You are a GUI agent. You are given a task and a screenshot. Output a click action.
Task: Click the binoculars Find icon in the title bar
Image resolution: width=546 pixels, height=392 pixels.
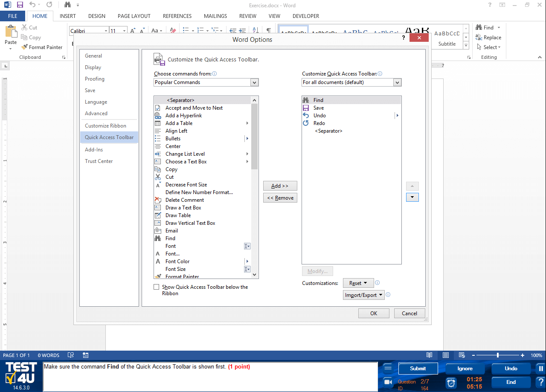[67, 5]
